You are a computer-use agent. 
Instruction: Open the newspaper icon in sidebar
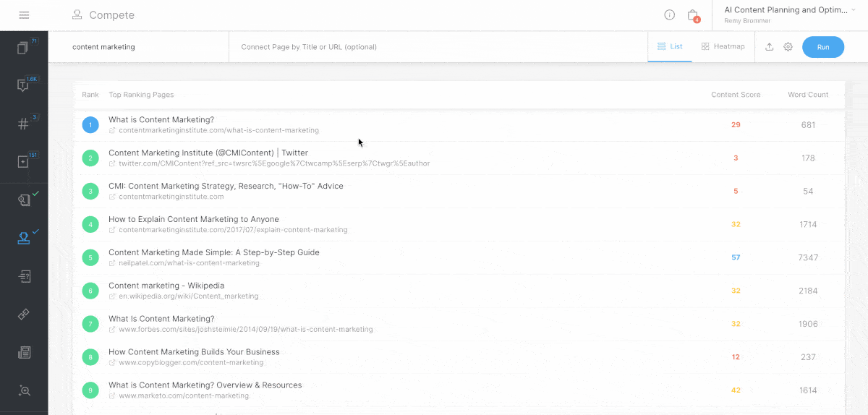pyautogui.click(x=24, y=353)
